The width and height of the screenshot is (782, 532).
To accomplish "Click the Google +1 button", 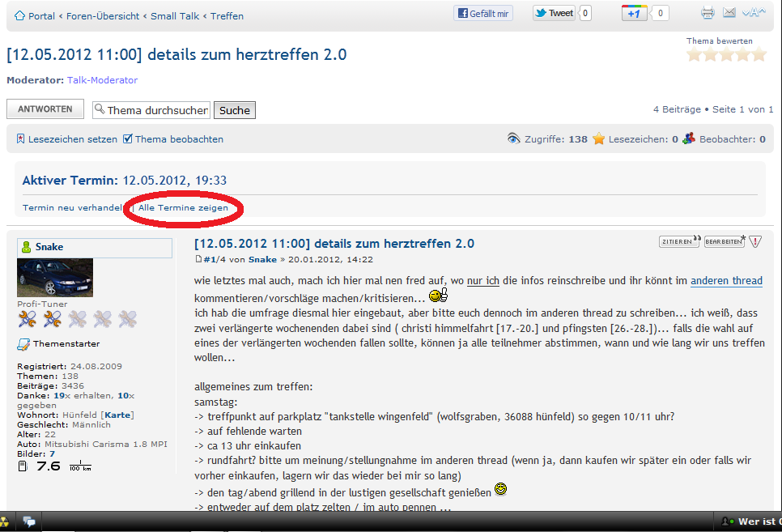I will click(634, 13).
